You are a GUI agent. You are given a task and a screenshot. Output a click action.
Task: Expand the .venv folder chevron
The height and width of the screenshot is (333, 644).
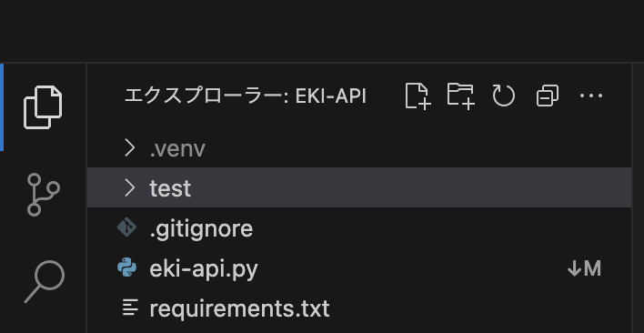[x=129, y=147]
